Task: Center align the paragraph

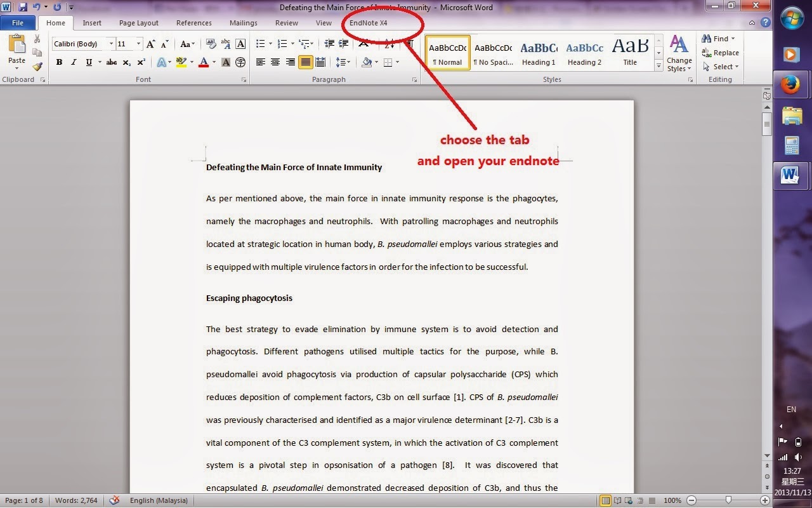Action: click(x=275, y=62)
